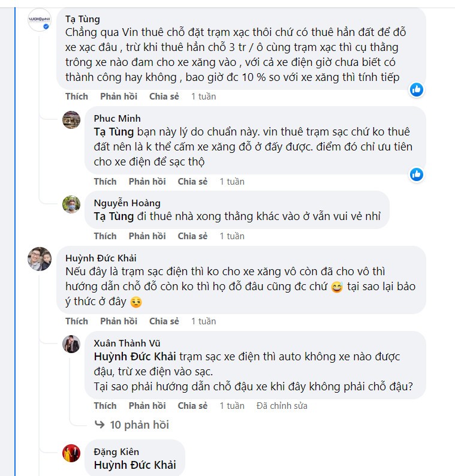Image resolution: width=455 pixels, height=476 pixels.
Task: Click Tạ Tùng's profile avatar
Action: 40,20
